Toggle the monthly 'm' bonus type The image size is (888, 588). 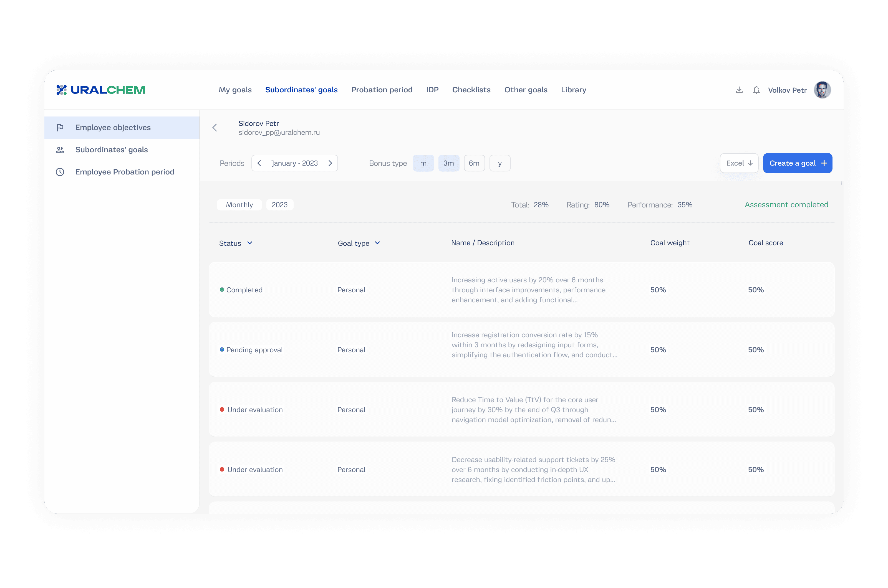[423, 163]
